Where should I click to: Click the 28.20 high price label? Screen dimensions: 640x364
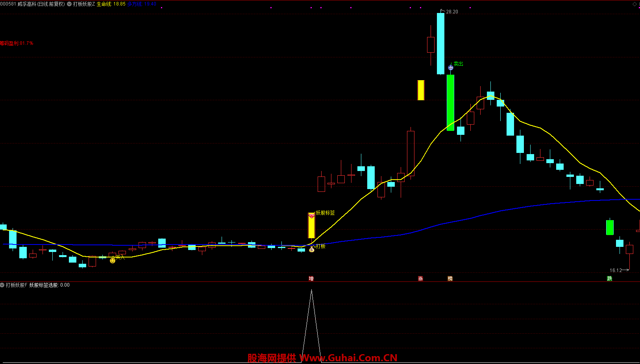click(452, 12)
